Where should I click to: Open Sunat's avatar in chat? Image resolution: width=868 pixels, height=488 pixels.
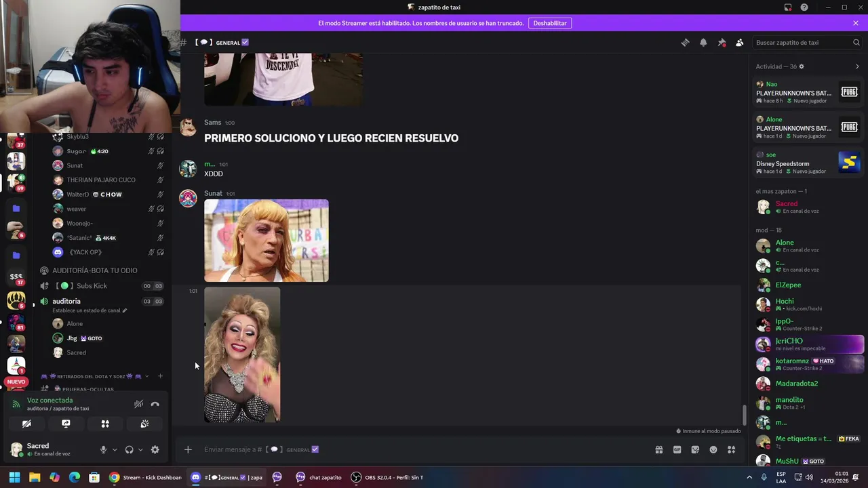tap(188, 198)
